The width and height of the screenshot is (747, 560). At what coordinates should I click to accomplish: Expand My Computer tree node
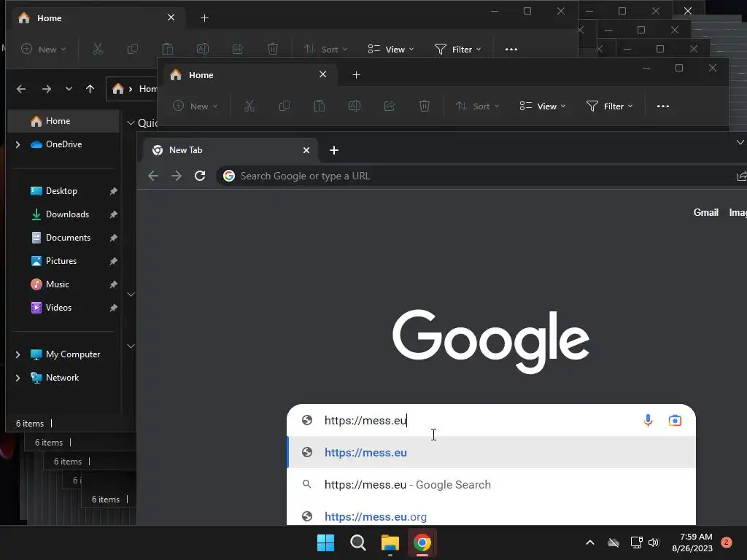(x=18, y=354)
